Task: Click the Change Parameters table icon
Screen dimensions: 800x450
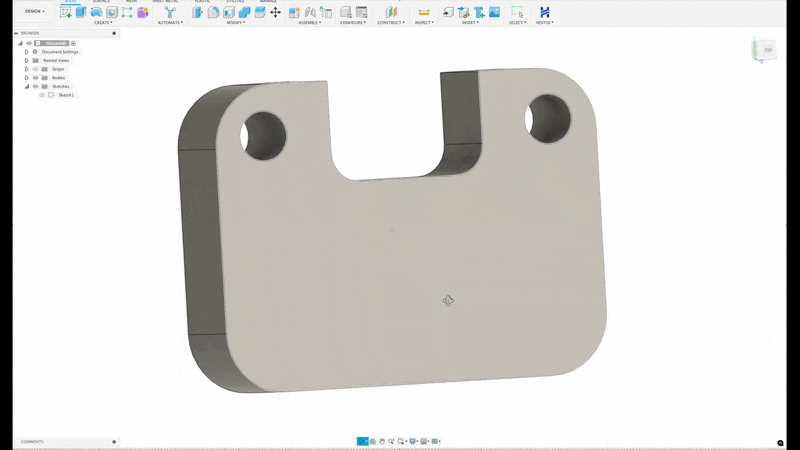Action: click(362, 12)
